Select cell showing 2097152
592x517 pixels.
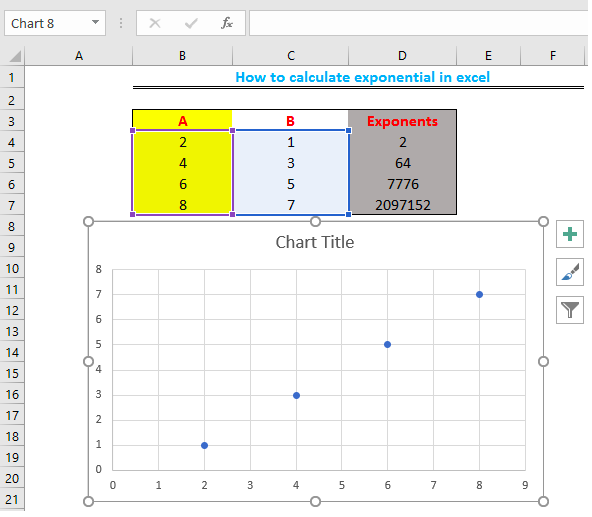(x=402, y=205)
